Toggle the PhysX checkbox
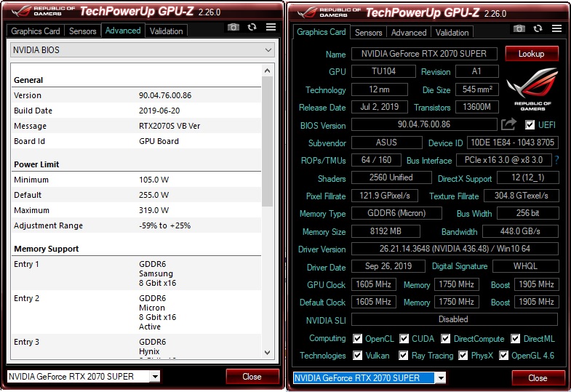Screen dimensions: 571x392 [x=463, y=355]
